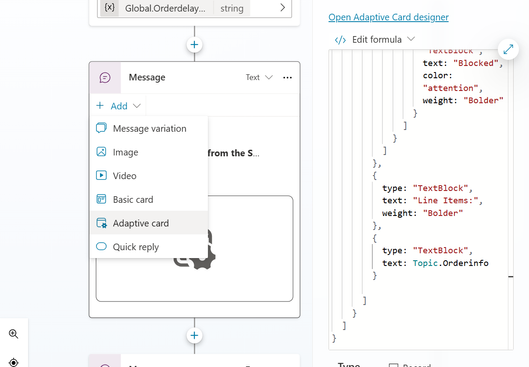This screenshot has width=529, height=367.
Task: Open the Adaptive Card designer link
Action: pyautogui.click(x=388, y=17)
